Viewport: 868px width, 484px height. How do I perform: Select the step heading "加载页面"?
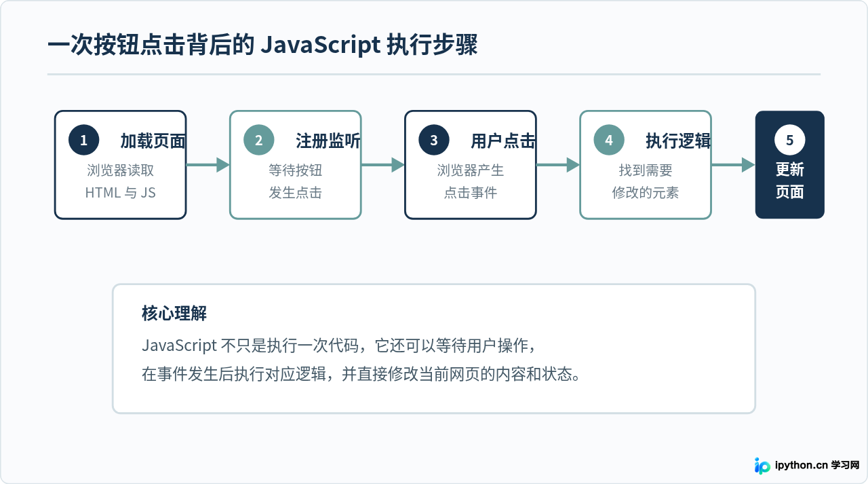[x=153, y=141]
